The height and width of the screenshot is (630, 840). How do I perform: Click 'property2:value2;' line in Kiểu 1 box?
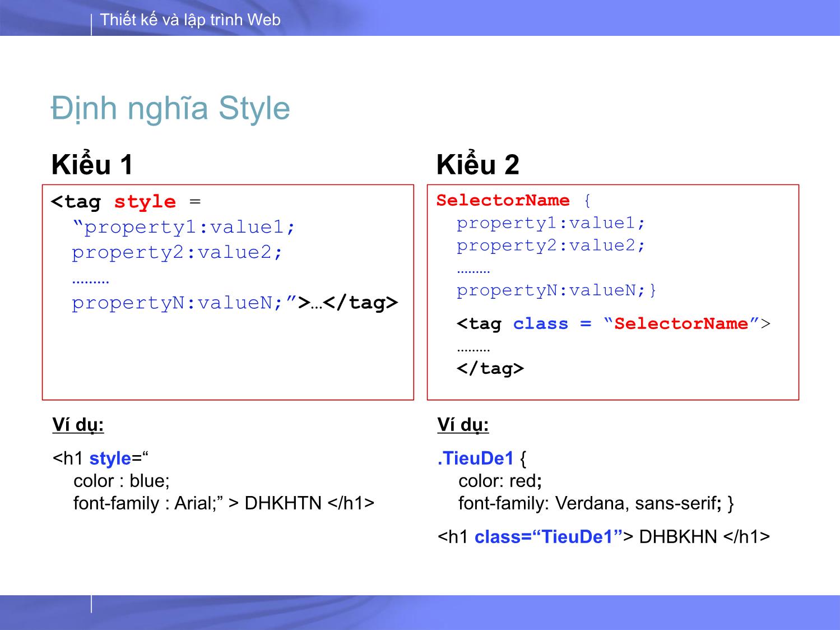coord(177,252)
